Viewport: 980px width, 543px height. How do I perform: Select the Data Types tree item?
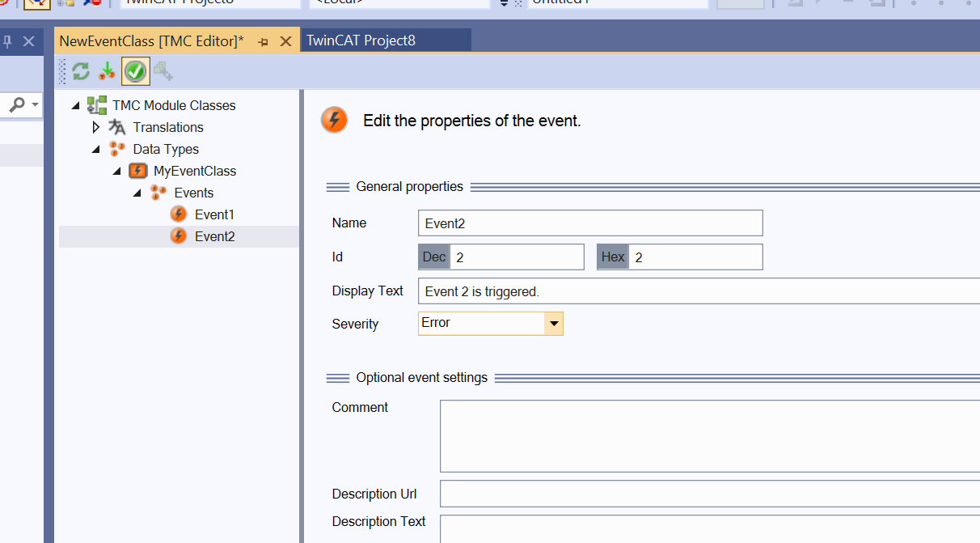[166, 149]
